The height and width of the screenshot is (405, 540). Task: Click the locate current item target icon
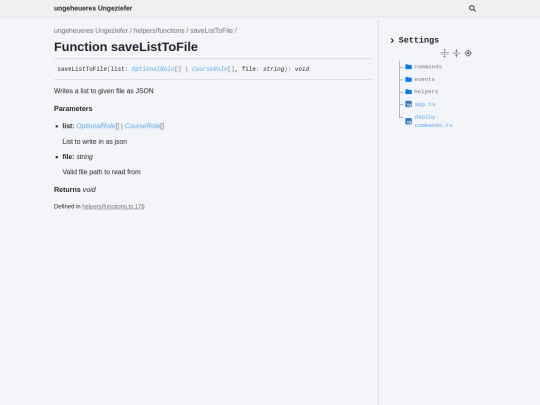coord(468,53)
